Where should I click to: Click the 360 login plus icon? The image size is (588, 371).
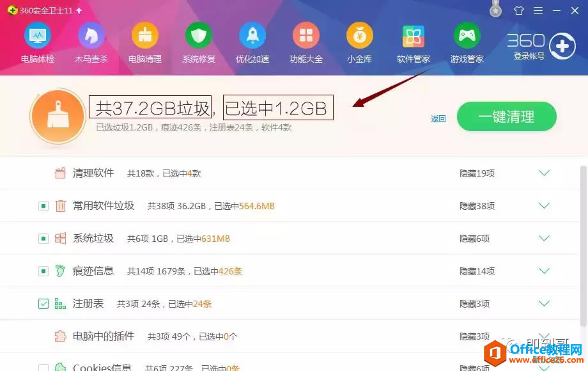pyautogui.click(x=562, y=46)
